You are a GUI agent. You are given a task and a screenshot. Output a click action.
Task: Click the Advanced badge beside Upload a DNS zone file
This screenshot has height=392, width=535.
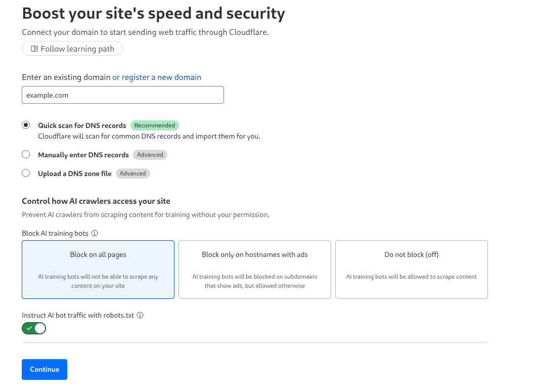(133, 173)
